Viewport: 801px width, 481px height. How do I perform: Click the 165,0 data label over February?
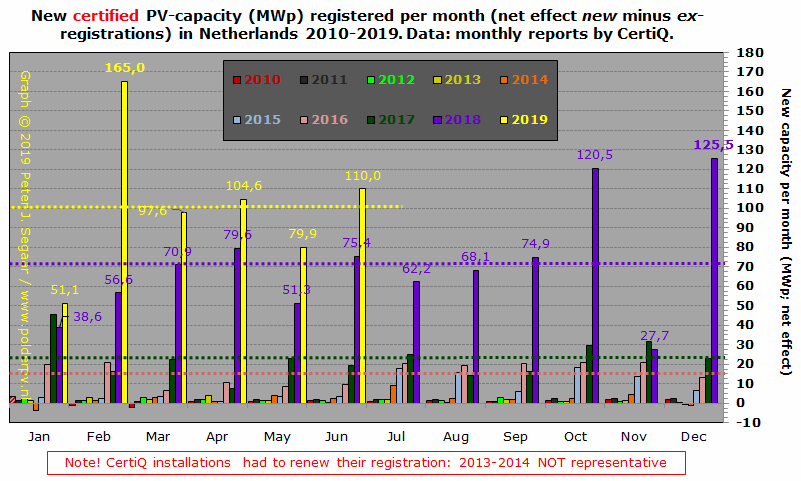(x=125, y=67)
